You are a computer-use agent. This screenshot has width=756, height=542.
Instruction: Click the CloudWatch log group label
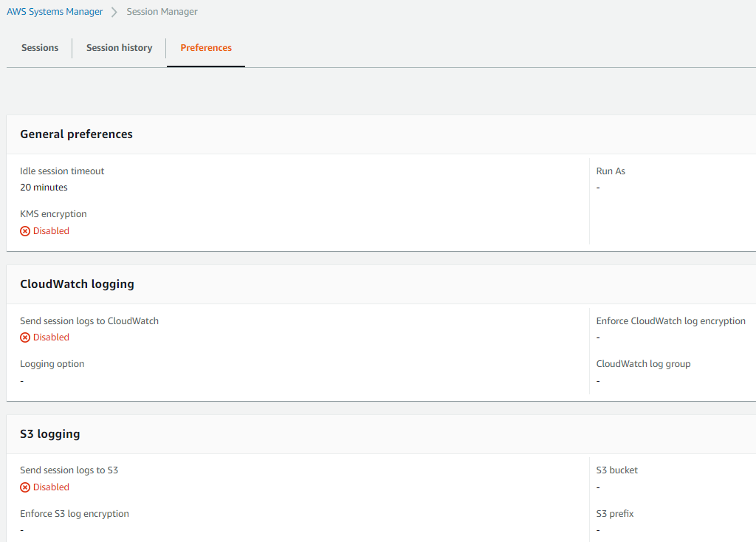click(643, 364)
